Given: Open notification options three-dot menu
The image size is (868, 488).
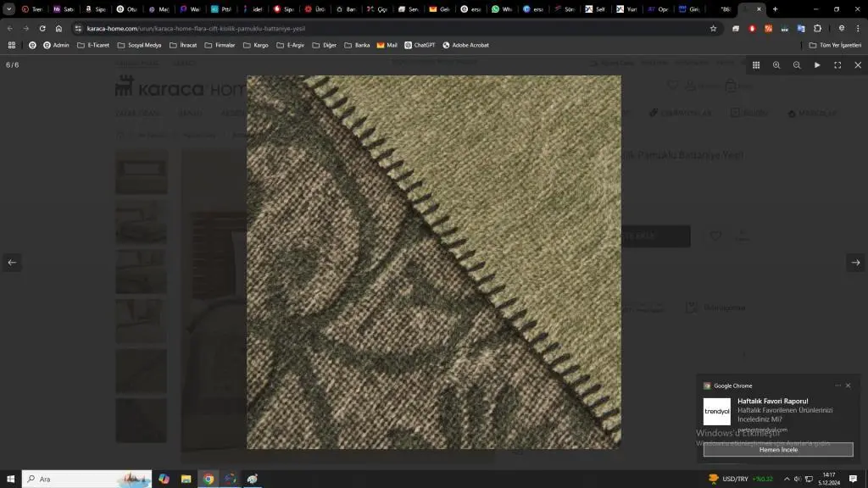Looking at the screenshot, I should (x=837, y=385).
